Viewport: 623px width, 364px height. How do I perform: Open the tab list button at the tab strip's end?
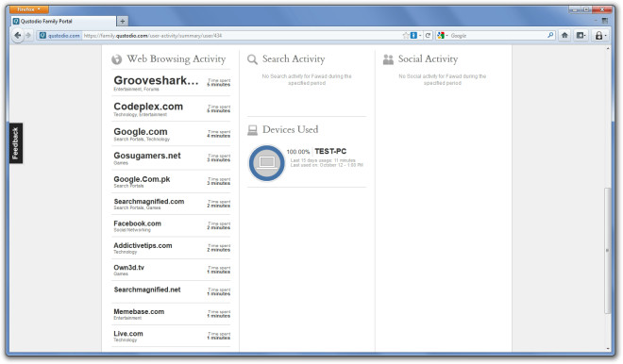(x=605, y=21)
